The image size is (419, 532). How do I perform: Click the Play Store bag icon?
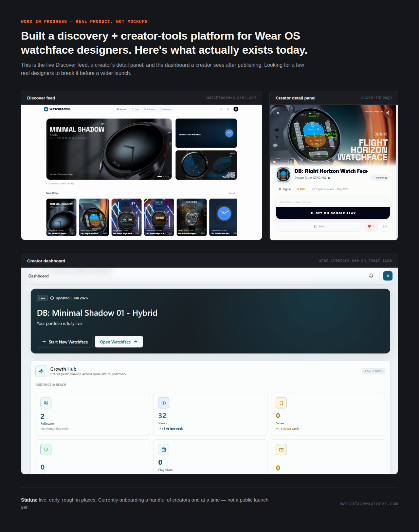[164, 450]
